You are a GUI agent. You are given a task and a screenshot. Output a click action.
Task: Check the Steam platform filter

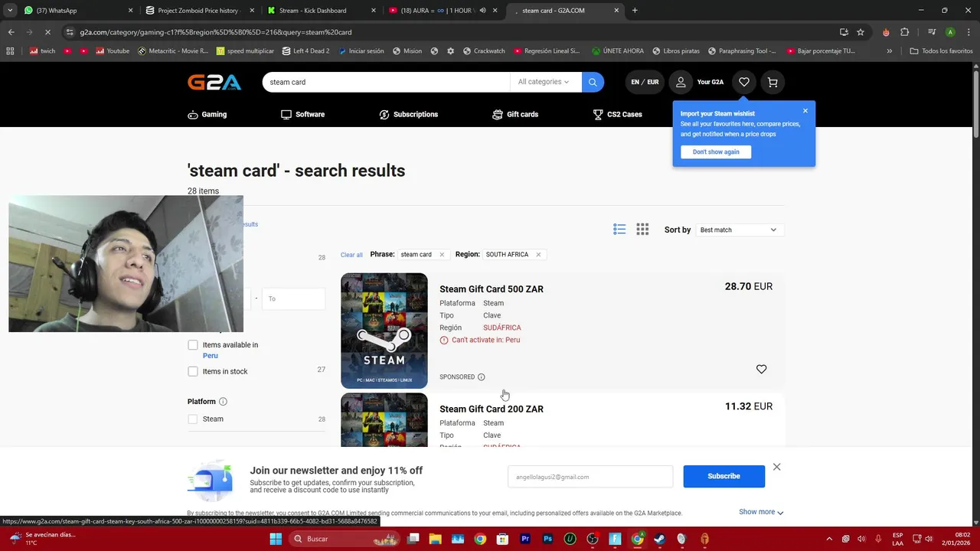[193, 419]
